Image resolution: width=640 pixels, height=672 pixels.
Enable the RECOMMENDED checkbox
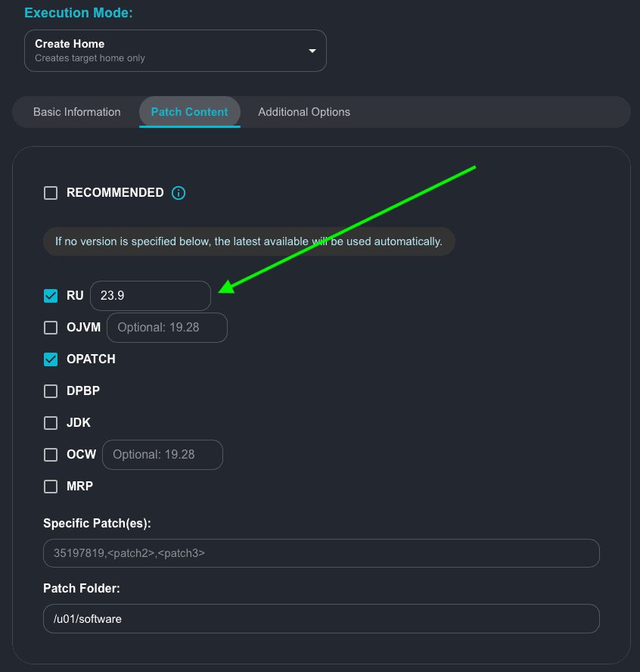[x=51, y=193]
